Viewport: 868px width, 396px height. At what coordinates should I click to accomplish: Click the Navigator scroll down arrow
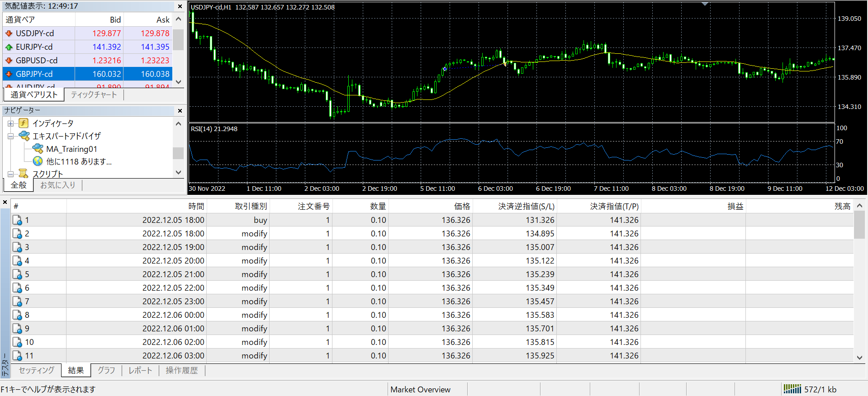tap(178, 172)
